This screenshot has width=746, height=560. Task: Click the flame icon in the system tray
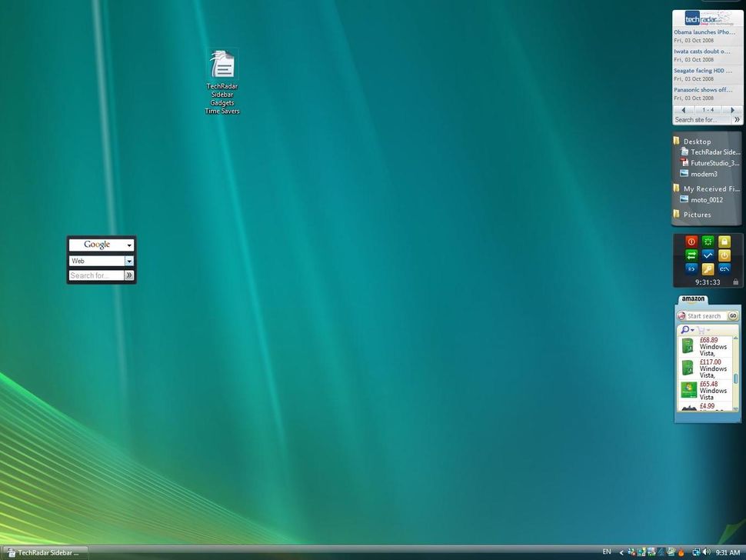tap(681, 552)
